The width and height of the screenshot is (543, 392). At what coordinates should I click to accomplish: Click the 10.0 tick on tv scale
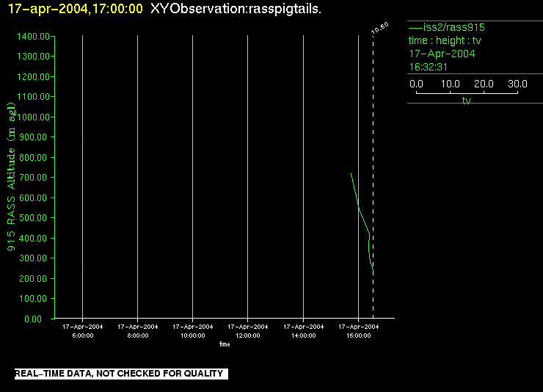click(x=451, y=84)
